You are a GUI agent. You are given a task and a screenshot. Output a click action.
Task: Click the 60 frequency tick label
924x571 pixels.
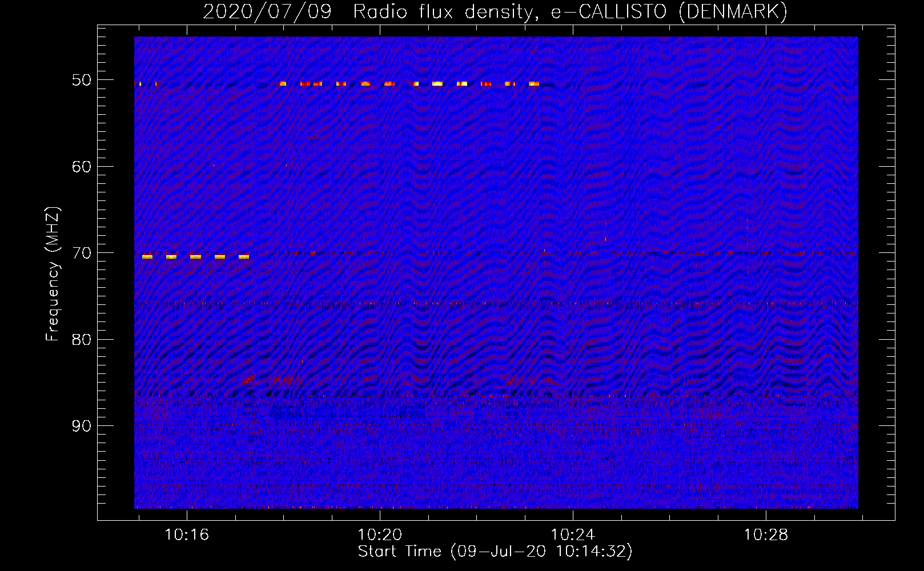click(82, 167)
